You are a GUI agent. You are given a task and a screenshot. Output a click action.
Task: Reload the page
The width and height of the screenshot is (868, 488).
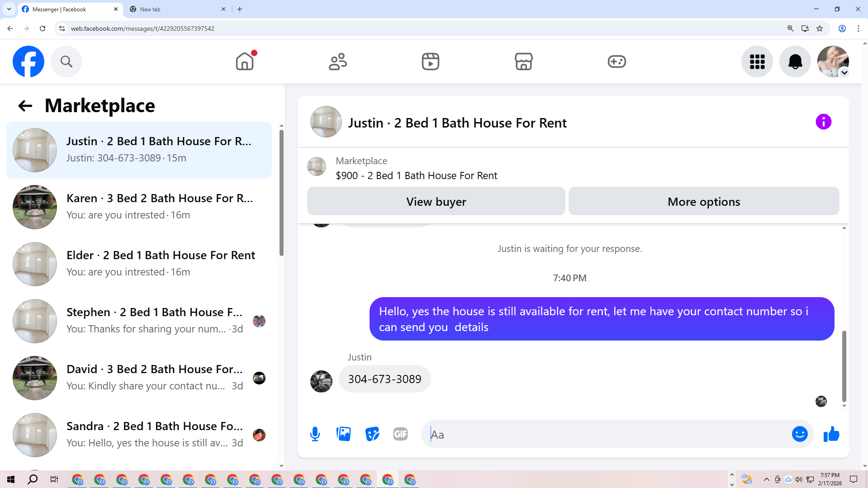coord(43,28)
